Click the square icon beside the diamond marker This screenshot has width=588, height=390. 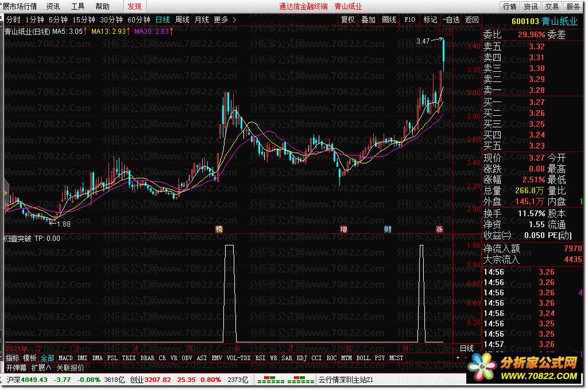coord(448,32)
